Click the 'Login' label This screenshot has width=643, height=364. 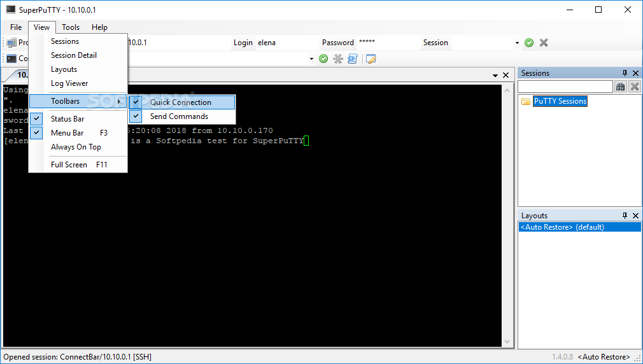tap(243, 43)
